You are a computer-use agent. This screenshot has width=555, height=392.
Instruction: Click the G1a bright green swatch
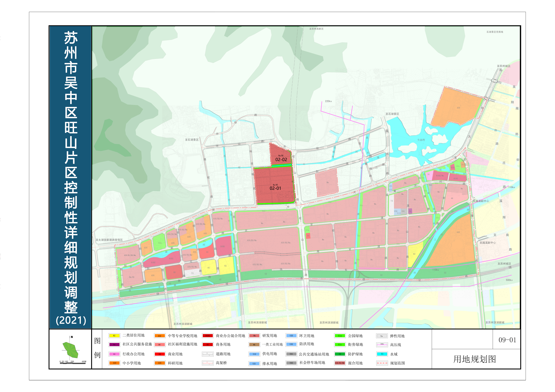tap(340, 336)
